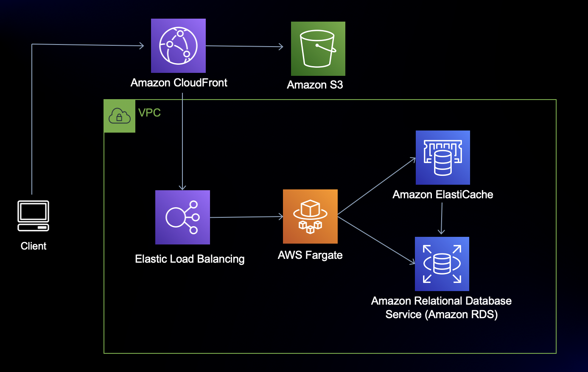
Task: Select the Elastic Load Balancing icon
Action: (182, 217)
